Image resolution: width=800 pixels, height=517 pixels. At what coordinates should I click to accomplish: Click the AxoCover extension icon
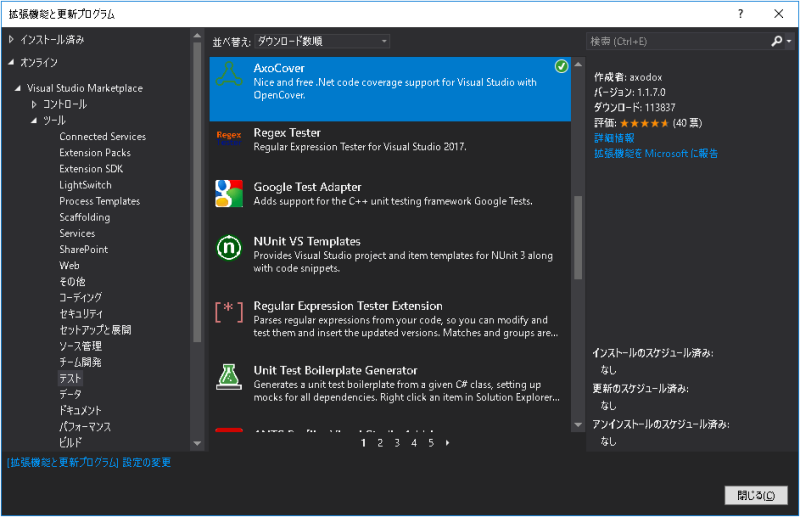[229, 75]
